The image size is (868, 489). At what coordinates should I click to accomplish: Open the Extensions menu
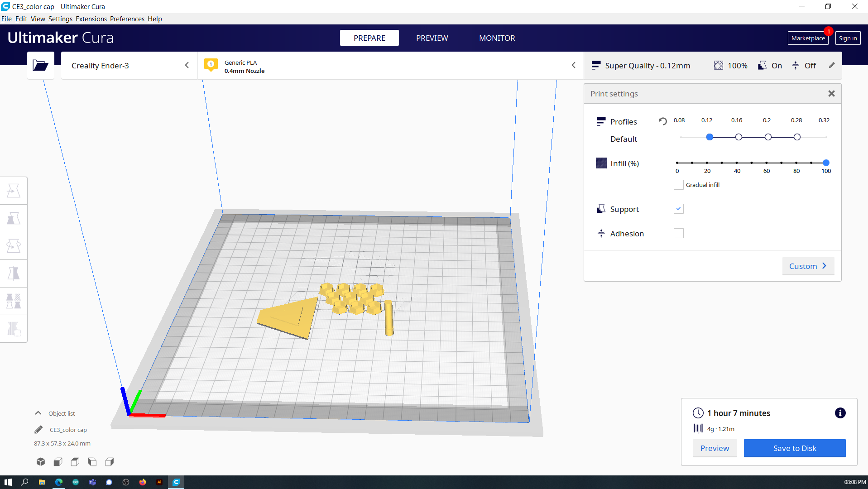click(91, 19)
